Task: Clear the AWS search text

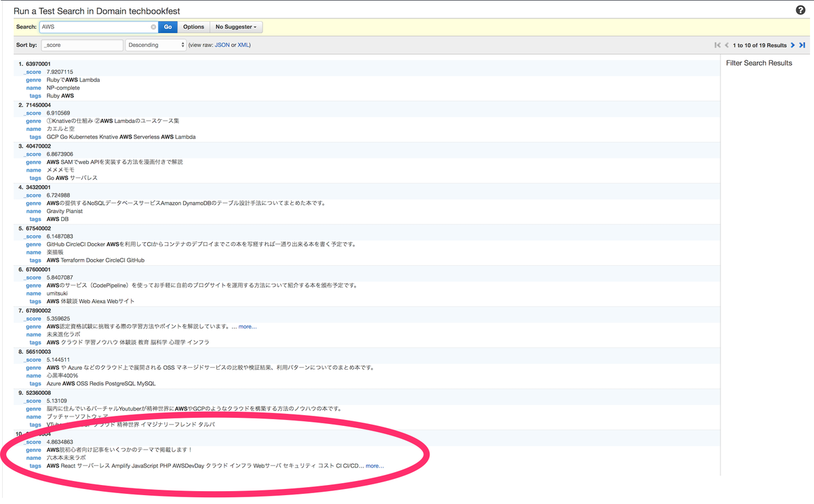Action: [153, 27]
